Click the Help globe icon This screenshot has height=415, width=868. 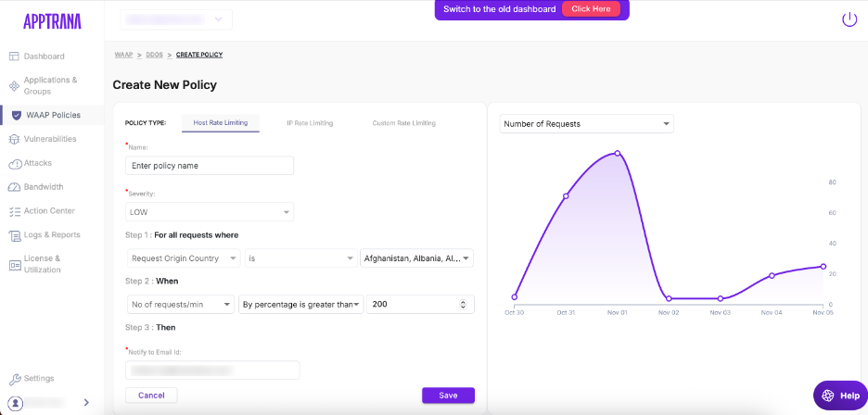click(x=828, y=396)
